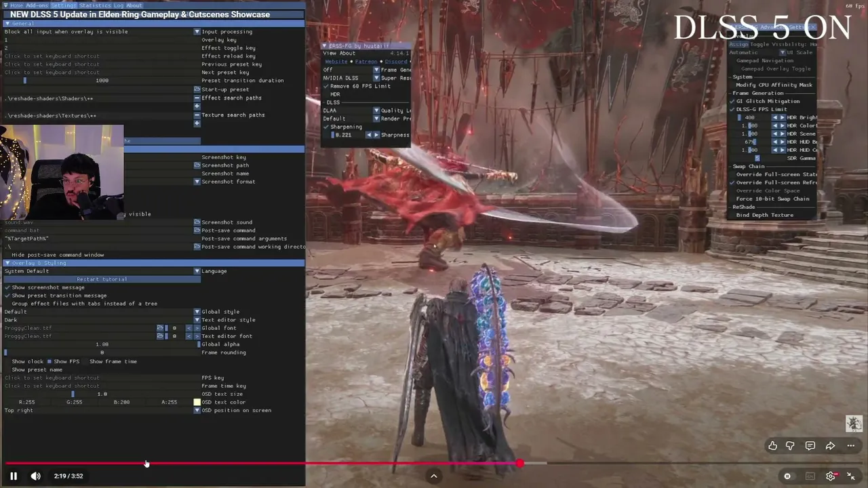Decrease the Sharpness value in ERSS-FG
Image resolution: width=868 pixels, height=488 pixels.
point(368,135)
